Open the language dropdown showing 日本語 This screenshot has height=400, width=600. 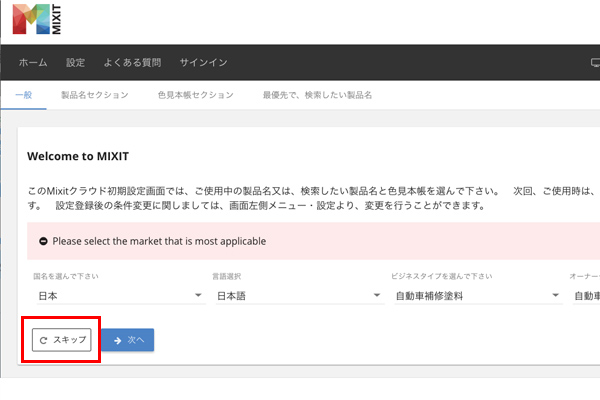(300, 296)
